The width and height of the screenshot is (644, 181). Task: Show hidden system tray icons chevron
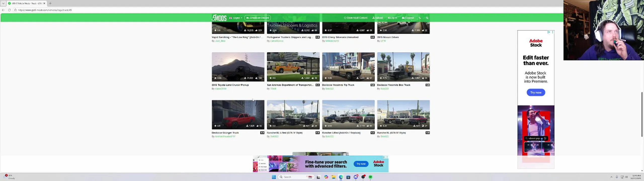(611, 177)
